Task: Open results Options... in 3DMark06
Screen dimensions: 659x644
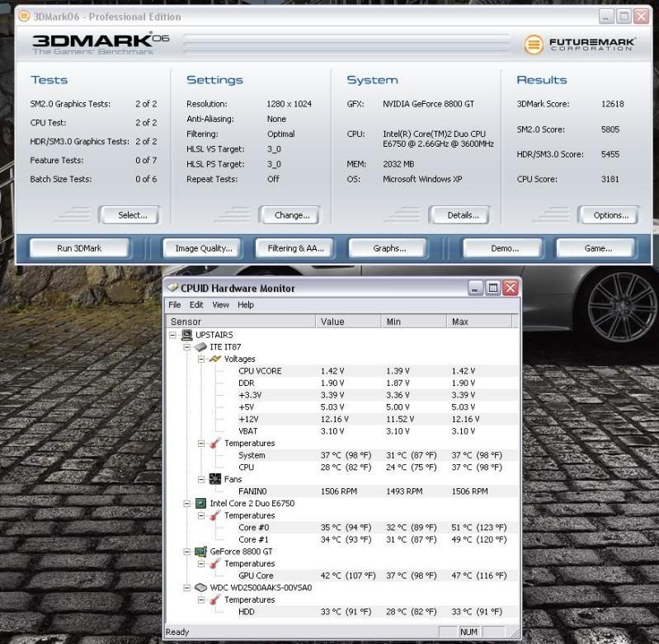Action: click(608, 215)
